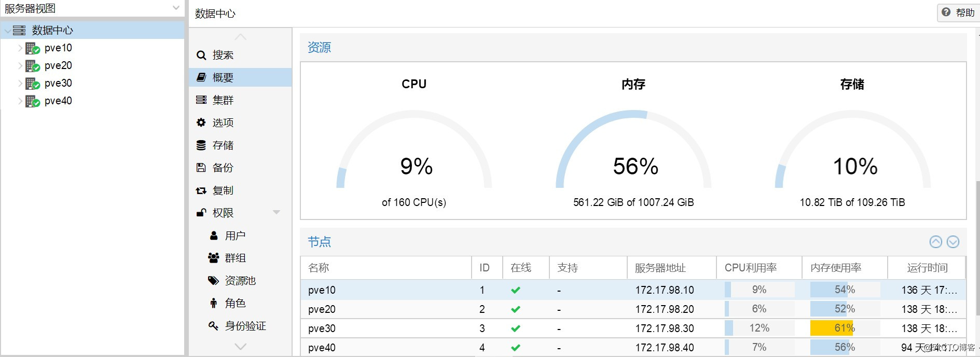Click pve20 online green checkmark
Viewport: 980px width, 357px height.
pyautogui.click(x=516, y=309)
